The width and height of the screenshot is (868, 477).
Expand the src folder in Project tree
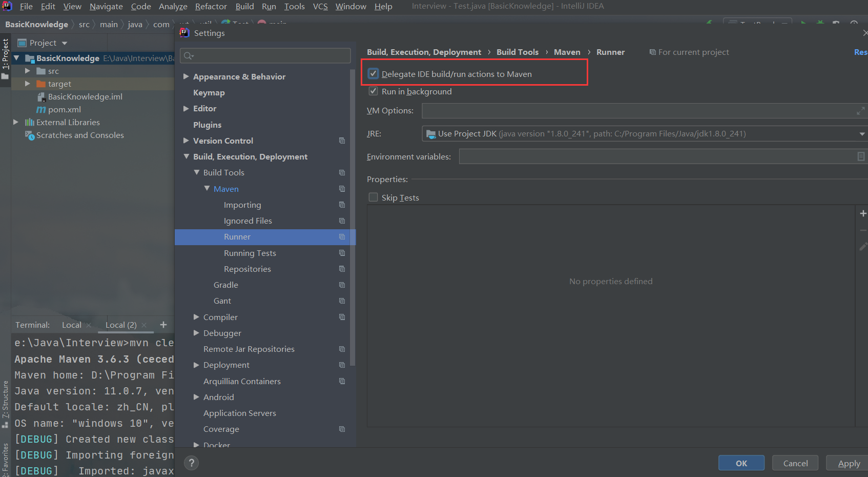28,71
